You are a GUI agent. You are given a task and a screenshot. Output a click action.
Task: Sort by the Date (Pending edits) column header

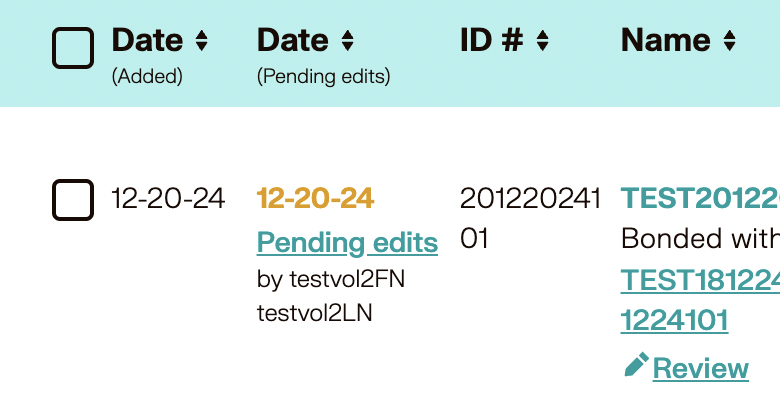pyautogui.click(x=293, y=40)
